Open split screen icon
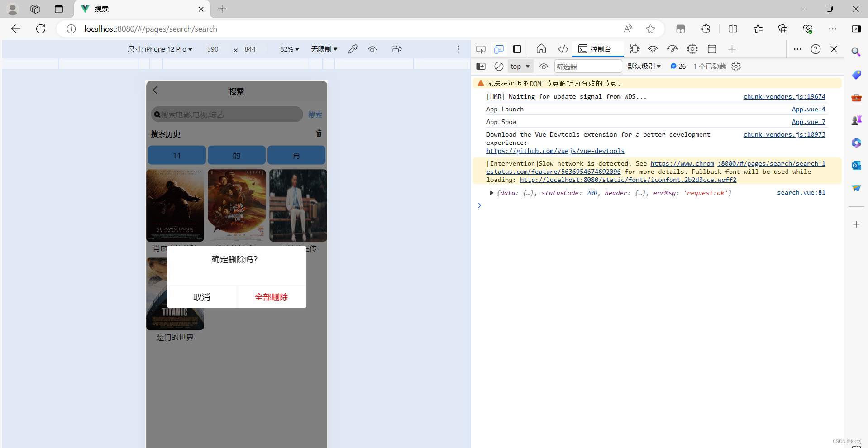 point(733,29)
